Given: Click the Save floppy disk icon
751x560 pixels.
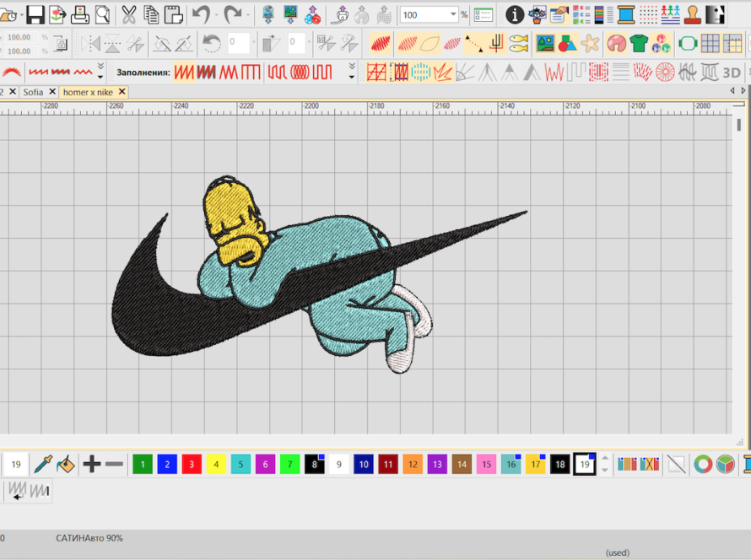Looking at the screenshot, I should pyautogui.click(x=35, y=15).
